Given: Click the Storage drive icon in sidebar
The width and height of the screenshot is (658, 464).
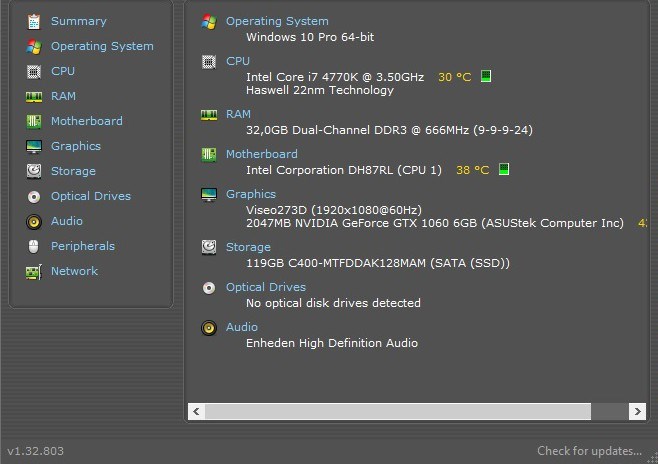Looking at the screenshot, I should tap(33, 171).
